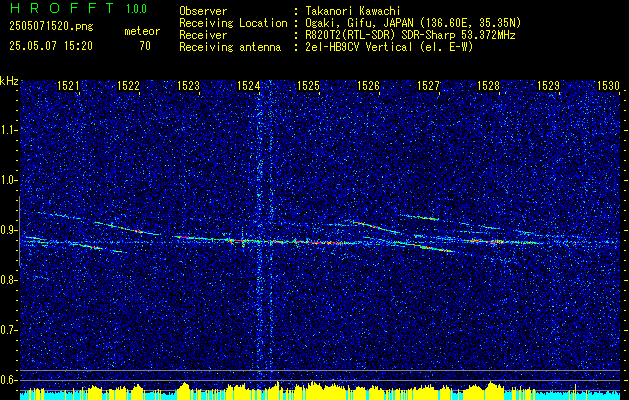Select the file name 2505071520.png
The height and width of the screenshot is (400, 629).
pos(51,27)
